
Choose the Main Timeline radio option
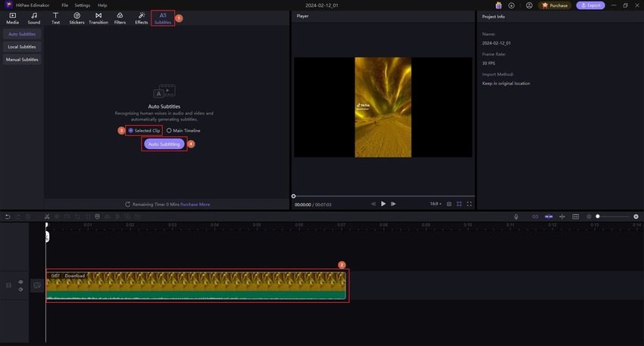[169, 130]
